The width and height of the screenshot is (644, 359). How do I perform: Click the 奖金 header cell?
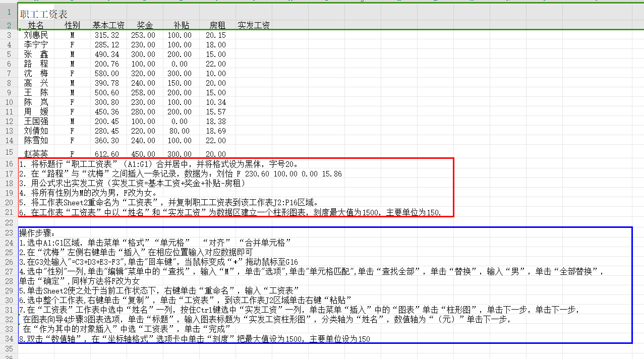pos(145,25)
